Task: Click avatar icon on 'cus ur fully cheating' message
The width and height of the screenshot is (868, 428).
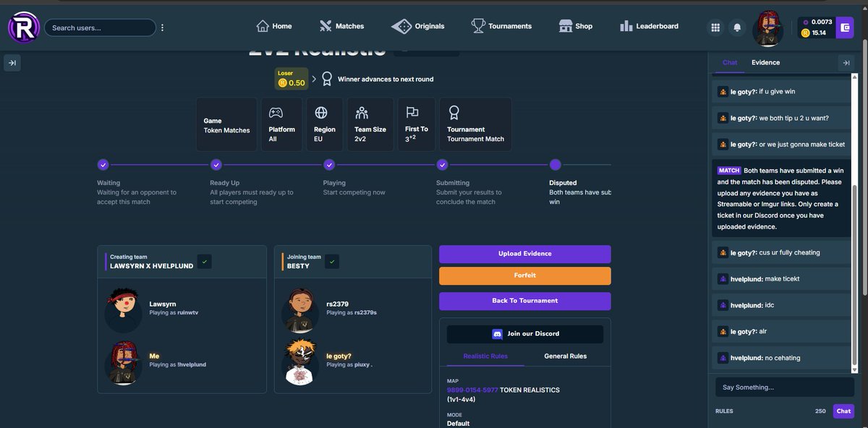Action: (x=722, y=252)
